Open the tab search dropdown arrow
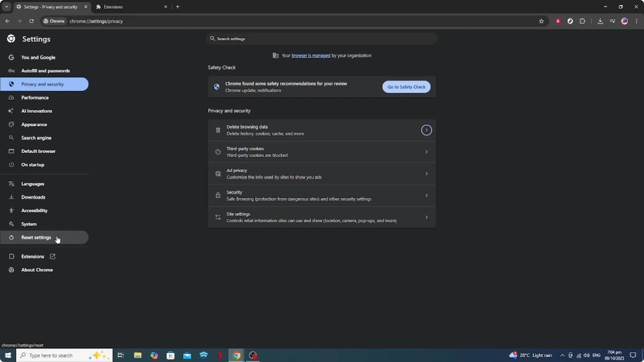Image resolution: width=644 pixels, height=362 pixels. [6, 7]
